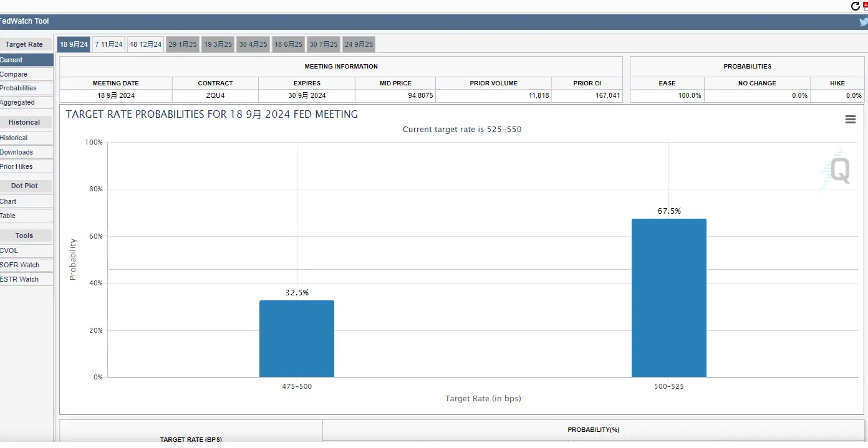The width and height of the screenshot is (868, 448).
Task: Open SOFR Watch tool
Action: [x=19, y=265]
